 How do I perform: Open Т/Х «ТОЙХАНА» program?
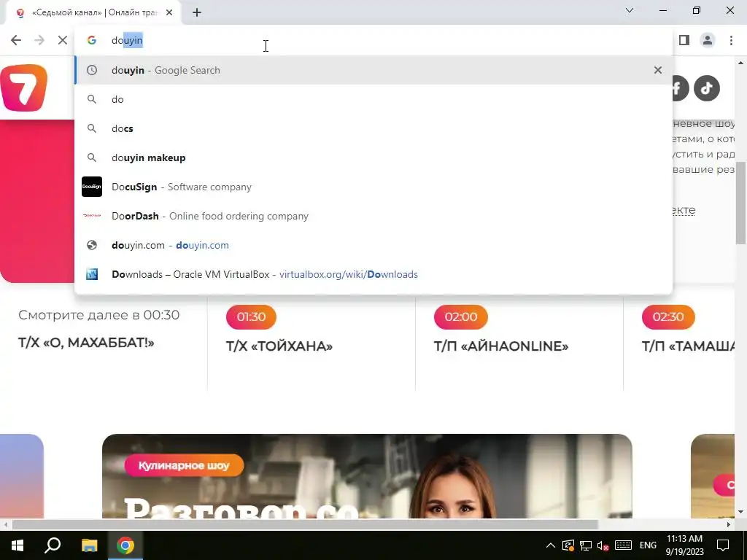coord(279,346)
